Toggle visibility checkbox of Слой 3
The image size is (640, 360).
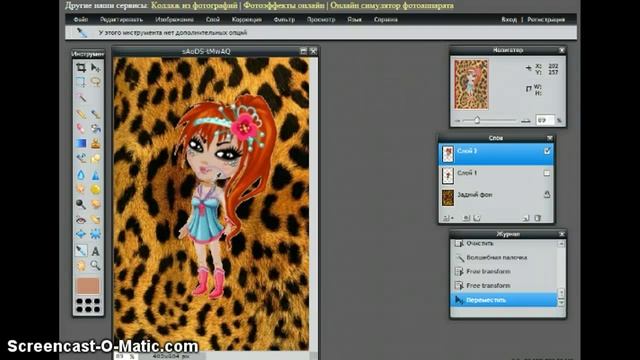click(x=547, y=151)
